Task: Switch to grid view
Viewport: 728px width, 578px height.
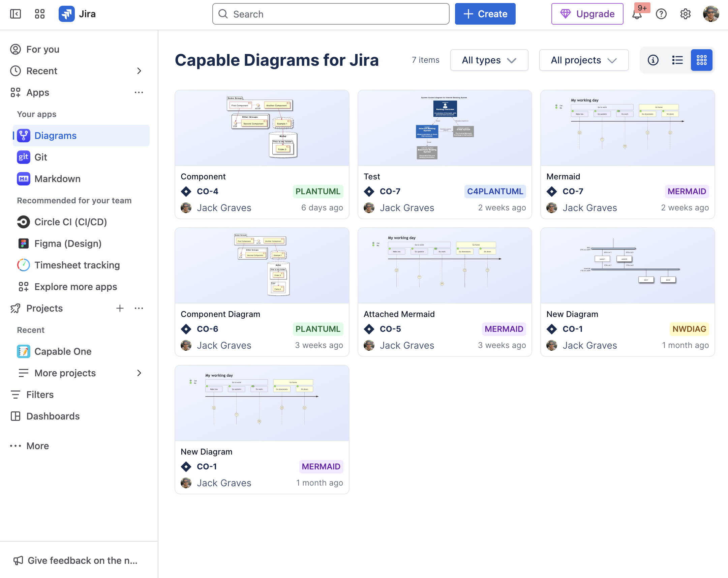Action: [x=701, y=60]
